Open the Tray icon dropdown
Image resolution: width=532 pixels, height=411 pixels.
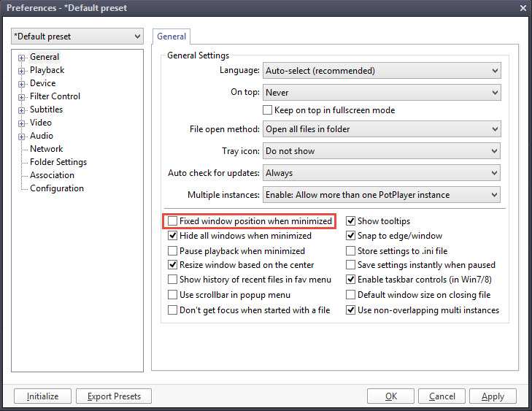[x=382, y=151]
